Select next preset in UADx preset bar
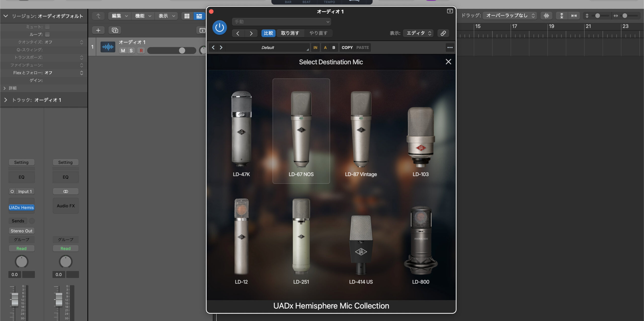Screen dimensions: 644x321 point(221,47)
